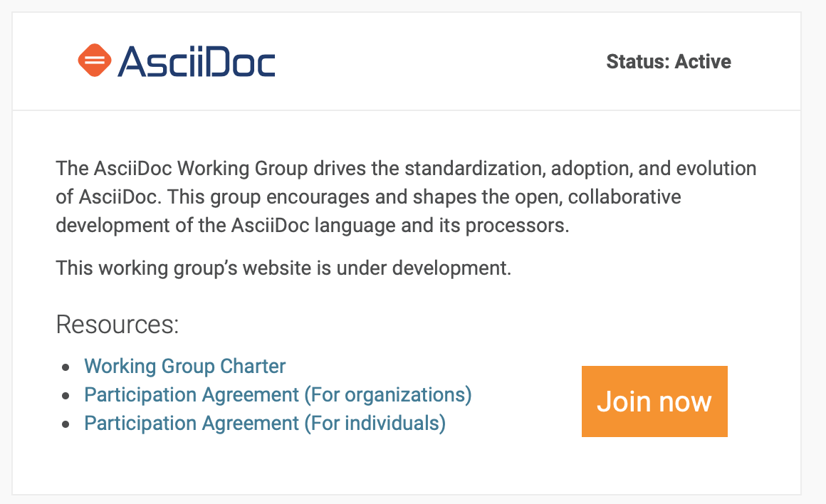Click the word Active in the status

click(703, 62)
